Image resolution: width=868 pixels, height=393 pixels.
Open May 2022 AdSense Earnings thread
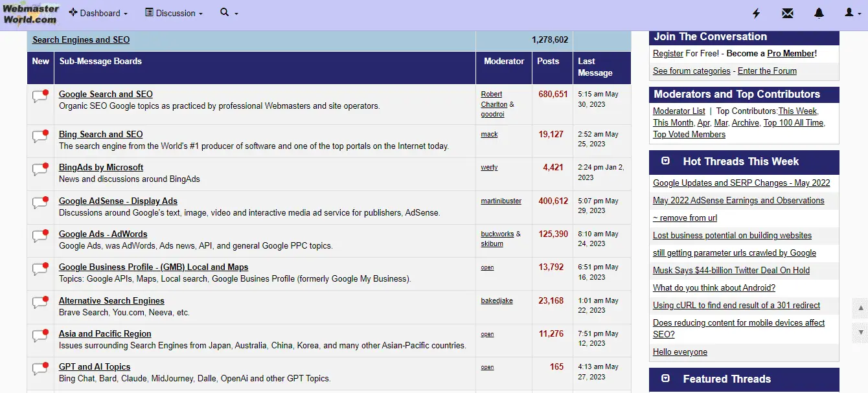click(738, 201)
